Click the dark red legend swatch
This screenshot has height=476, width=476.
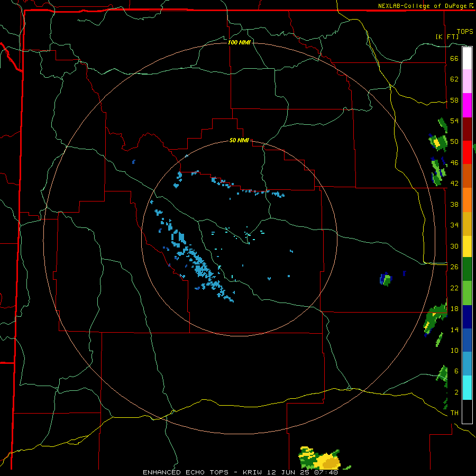[467, 129]
